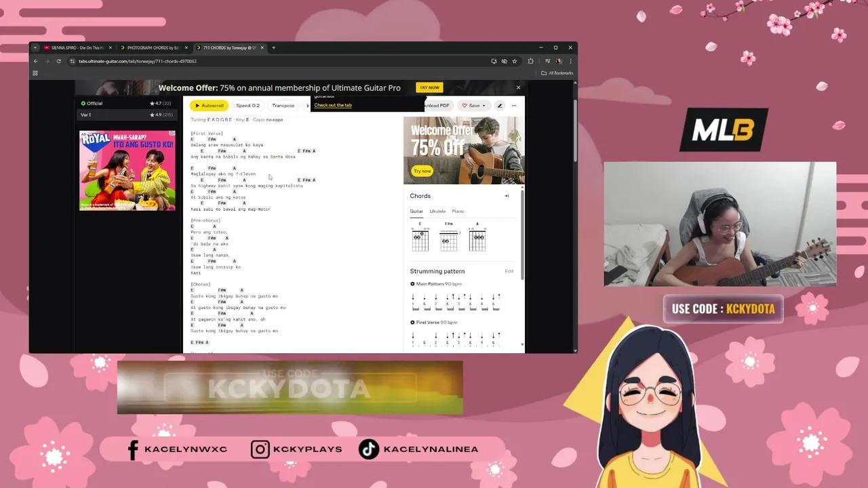
Task: Click the bookmark star in the address bar
Action: (514, 61)
